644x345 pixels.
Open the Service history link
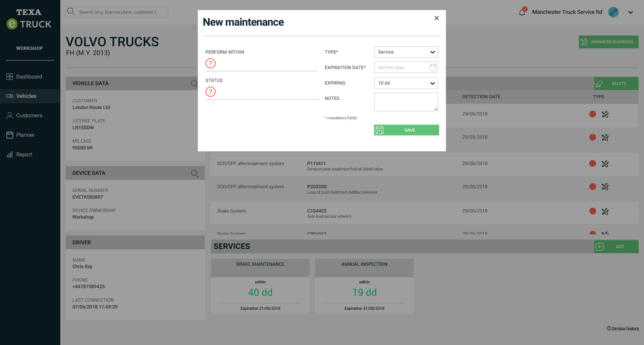(x=623, y=328)
